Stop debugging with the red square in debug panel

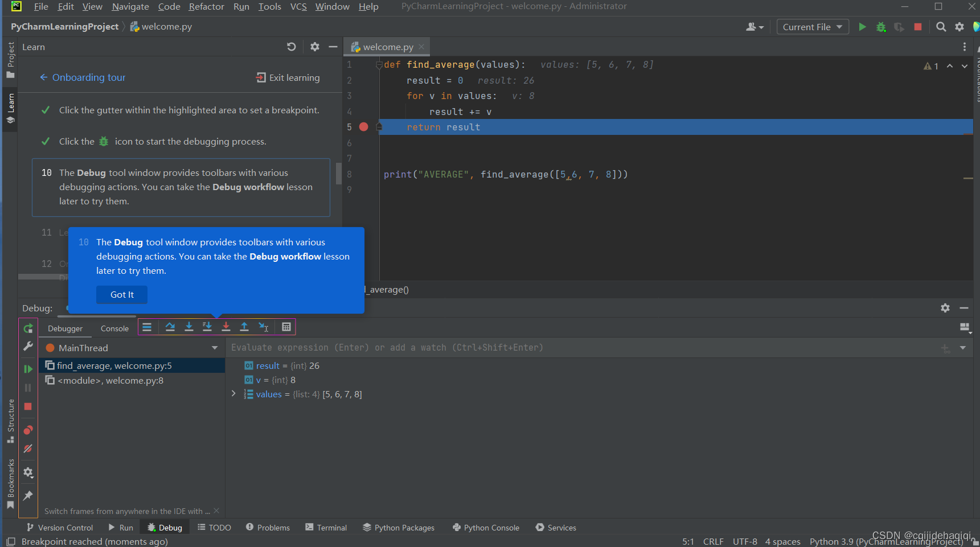coord(28,406)
